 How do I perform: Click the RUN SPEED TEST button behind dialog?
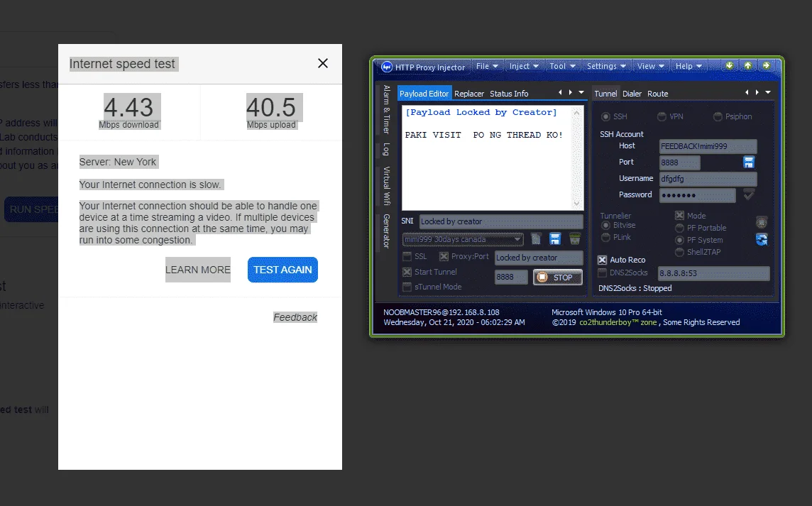click(32, 209)
